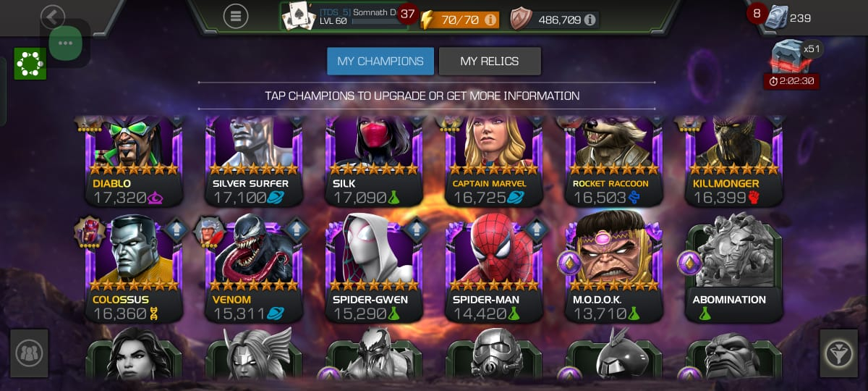
Task: Open the champion filter funnel icon
Action: pyautogui.click(x=838, y=353)
